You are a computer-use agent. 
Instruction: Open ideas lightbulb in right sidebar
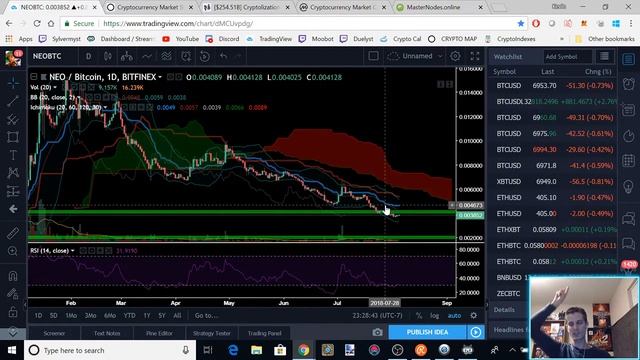629,186
